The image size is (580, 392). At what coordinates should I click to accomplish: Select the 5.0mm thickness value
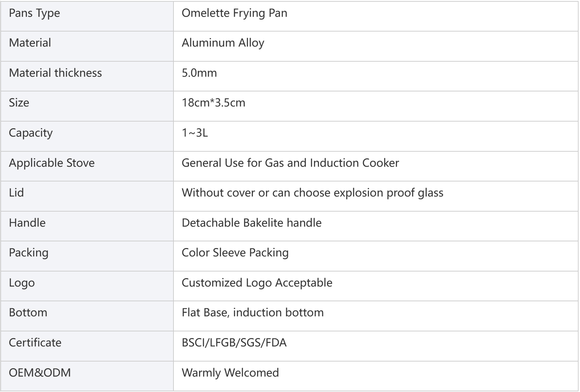coord(199,73)
